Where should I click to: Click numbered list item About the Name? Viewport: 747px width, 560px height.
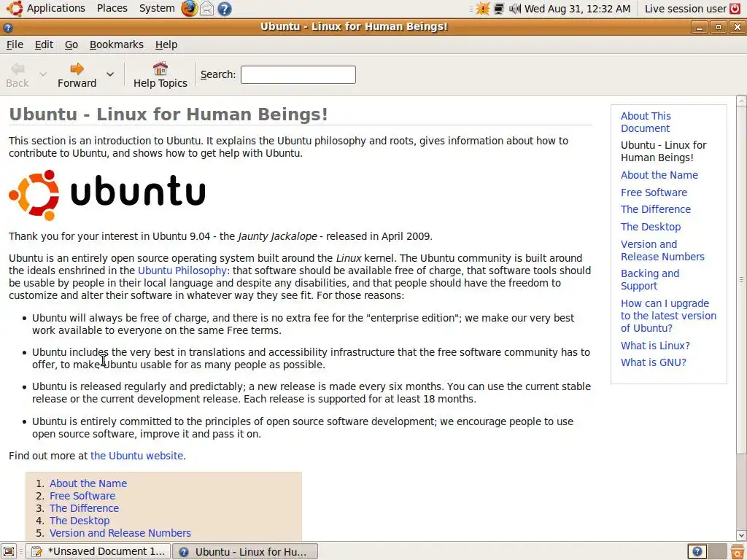click(x=88, y=483)
